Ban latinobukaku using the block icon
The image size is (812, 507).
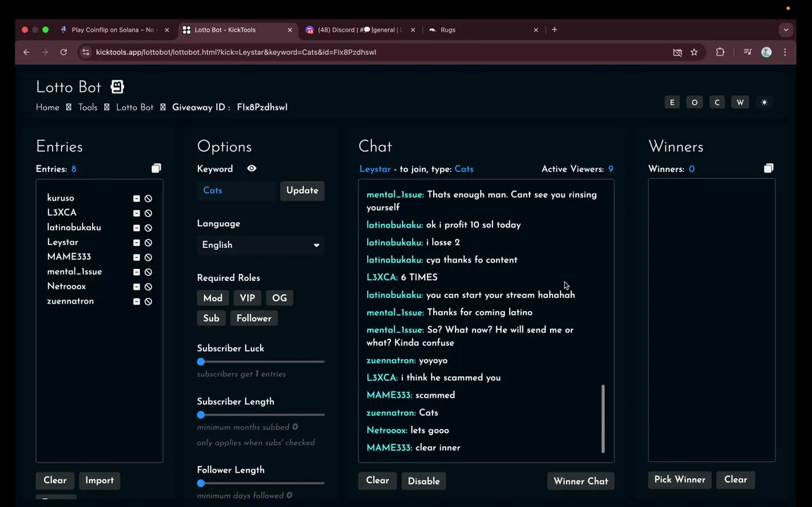pyautogui.click(x=148, y=228)
